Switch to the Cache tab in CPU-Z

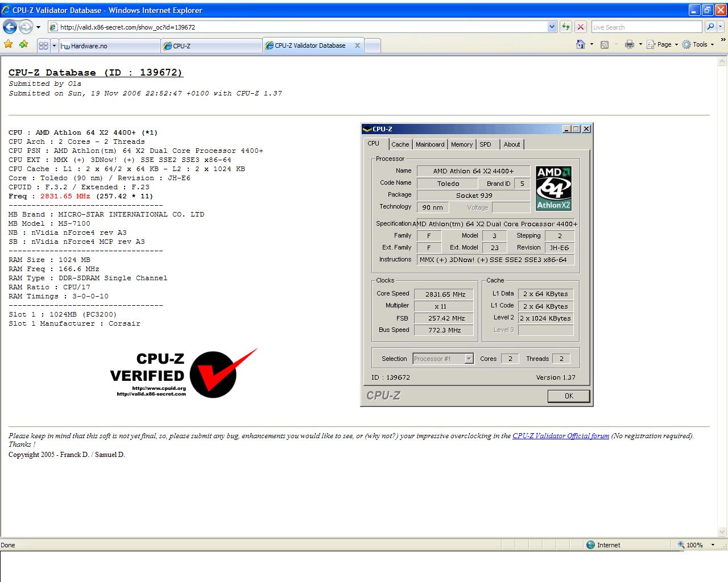[x=400, y=144]
